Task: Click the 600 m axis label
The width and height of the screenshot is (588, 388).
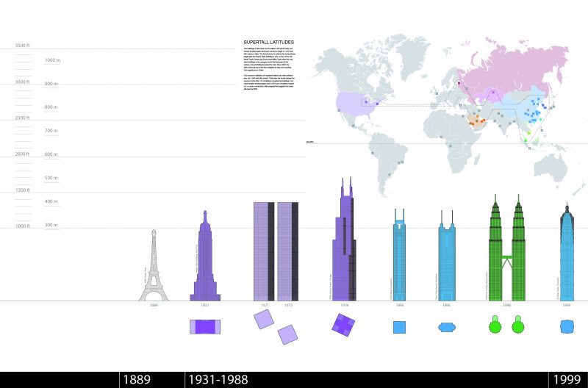Action: [51, 154]
